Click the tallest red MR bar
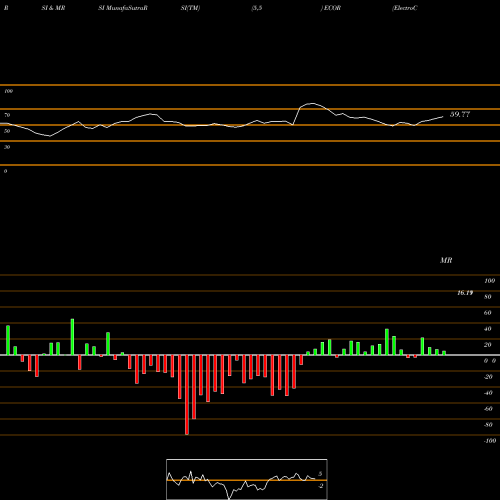The height and width of the screenshot is (500, 500). [187, 395]
